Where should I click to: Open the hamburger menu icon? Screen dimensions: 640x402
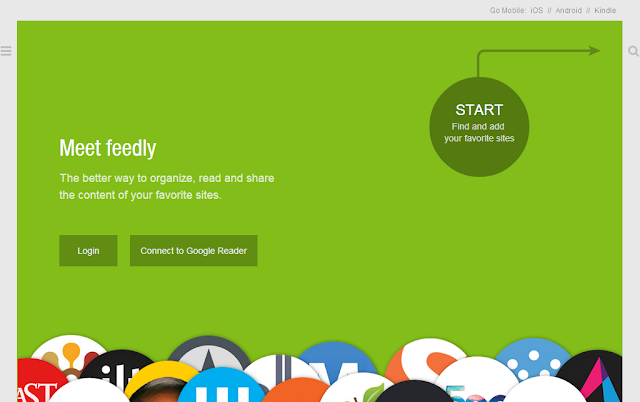tap(6, 51)
